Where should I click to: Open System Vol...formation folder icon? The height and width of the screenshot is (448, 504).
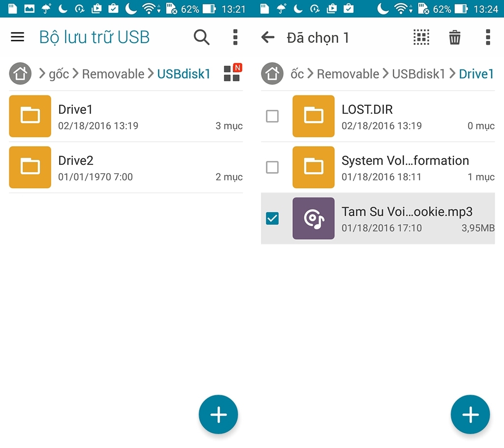[314, 167]
